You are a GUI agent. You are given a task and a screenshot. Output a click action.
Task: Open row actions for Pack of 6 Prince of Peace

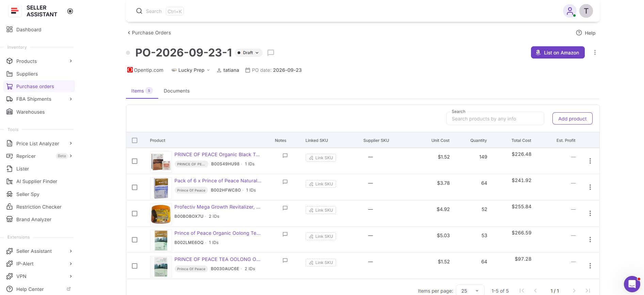pos(590,187)
